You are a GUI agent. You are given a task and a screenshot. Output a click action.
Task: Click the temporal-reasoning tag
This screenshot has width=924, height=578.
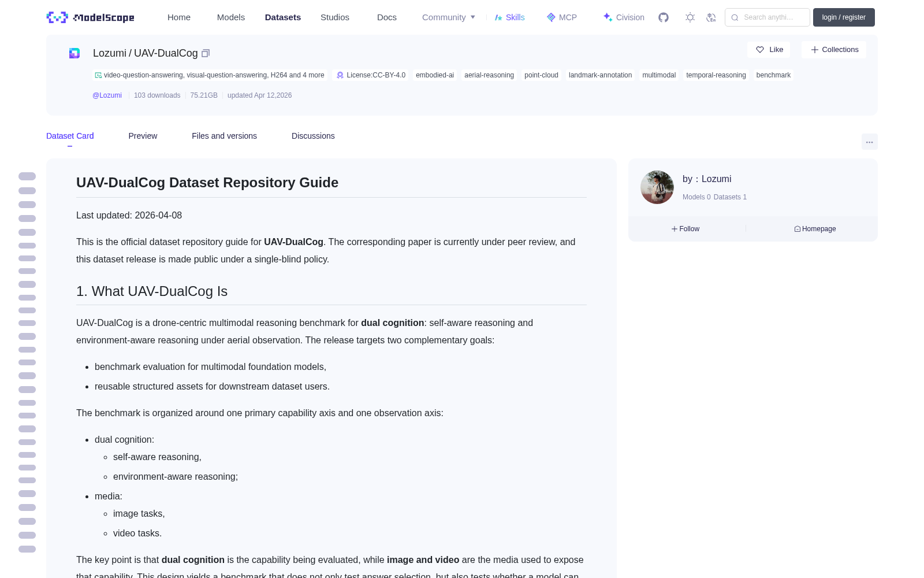tap(716, 75)
